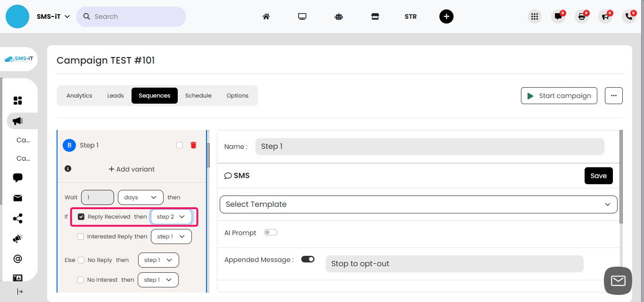Image resolution: width=644 pixels, height=302 pixels.
Task: Click the Add variant link in Step 1
Action: pos(131,169)
